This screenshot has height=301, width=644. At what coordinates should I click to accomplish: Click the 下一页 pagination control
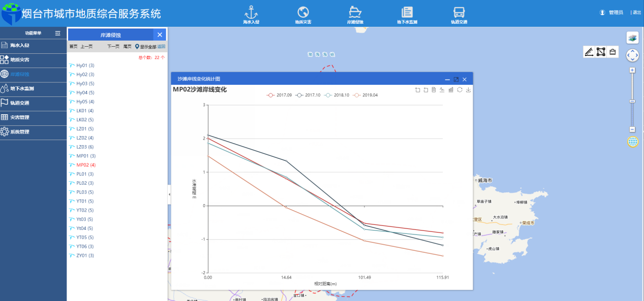(x=113, y=46)
